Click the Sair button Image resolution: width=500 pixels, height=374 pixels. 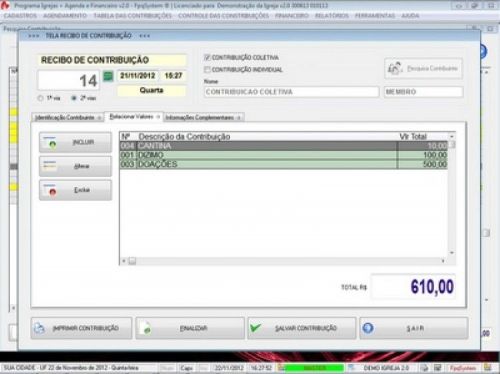pos(414,328)
